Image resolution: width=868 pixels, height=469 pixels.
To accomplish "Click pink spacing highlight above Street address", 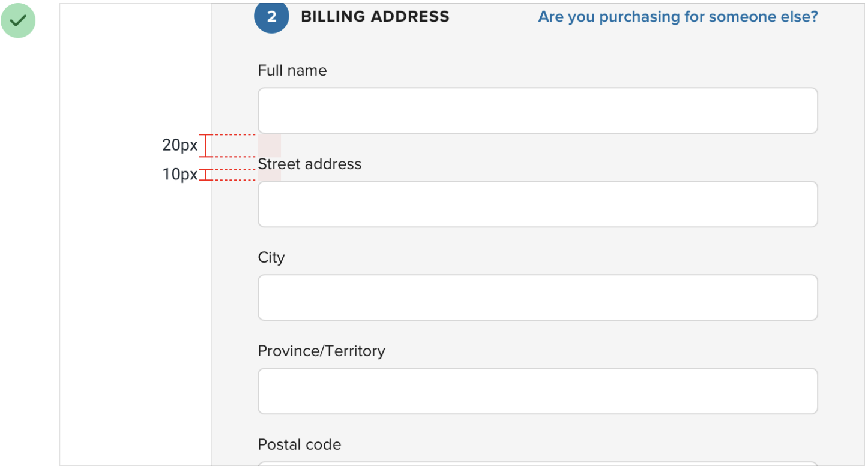I will pos(270,146).
